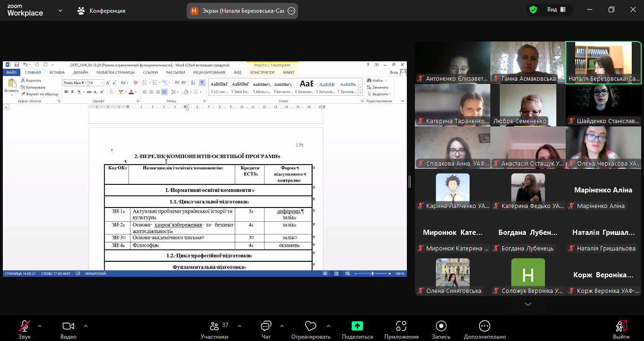
Task: Open the РАЗМЕТКА СТРАНИЦЫ tab
Action: [116, 73]
